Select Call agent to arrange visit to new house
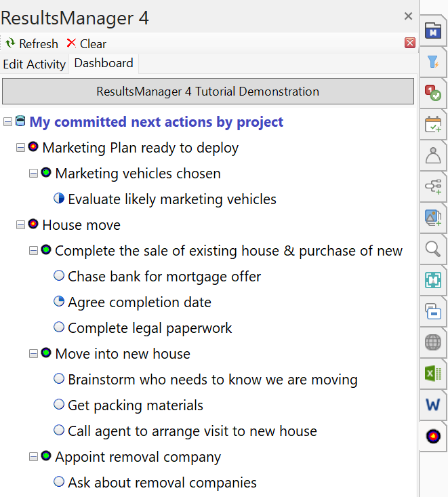This screenshot has height=497, width=448. (x=192, y=431)
